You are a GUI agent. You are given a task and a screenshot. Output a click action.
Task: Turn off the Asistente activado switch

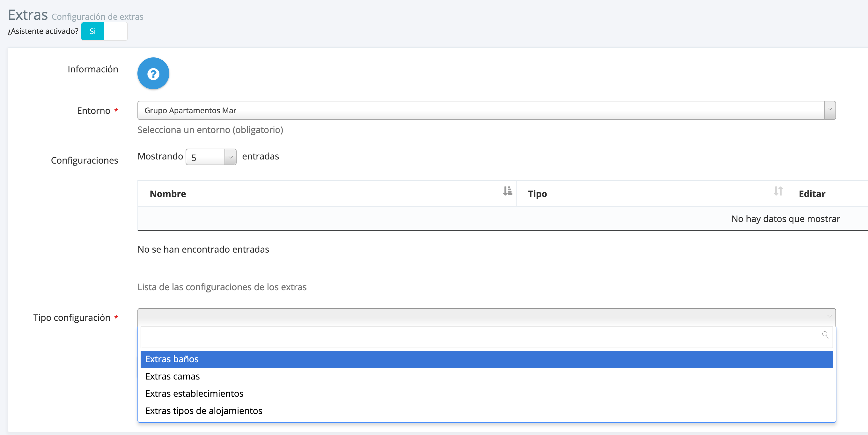[x=115, y=31]
